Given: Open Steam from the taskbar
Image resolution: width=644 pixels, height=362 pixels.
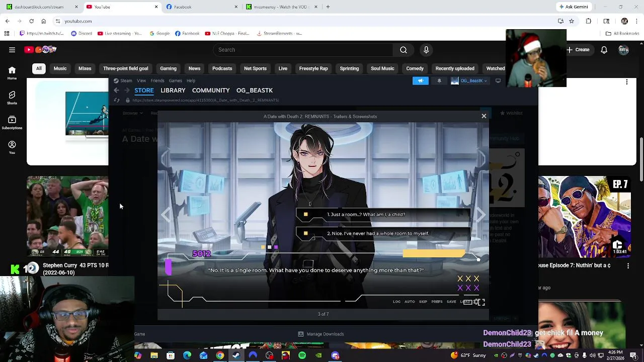Looking at the screenshot, I should [x=236, y=355].
